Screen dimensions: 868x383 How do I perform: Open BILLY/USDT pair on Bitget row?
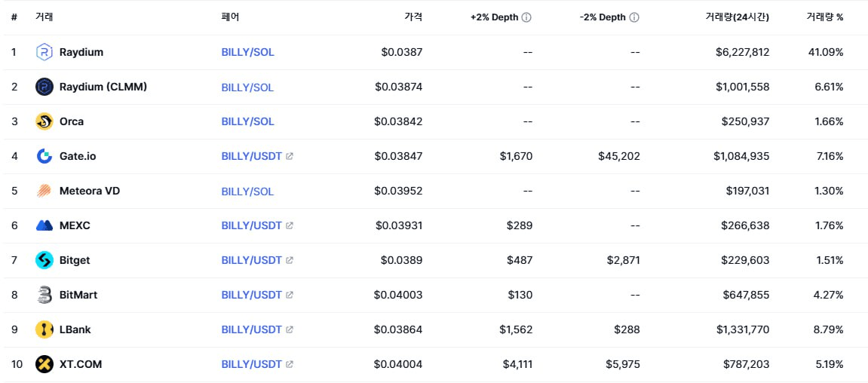252,260
